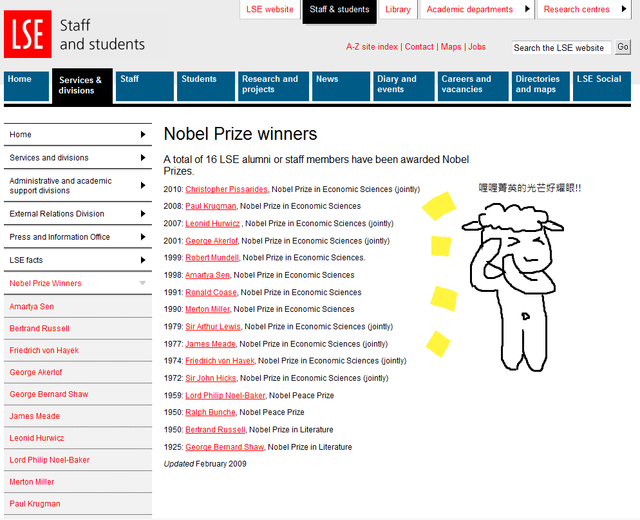Expand the Home sidebar arrow
Image resolution: width=640 pixels, height=520 pixels.
pyautogui.click(x=143, y=134)
